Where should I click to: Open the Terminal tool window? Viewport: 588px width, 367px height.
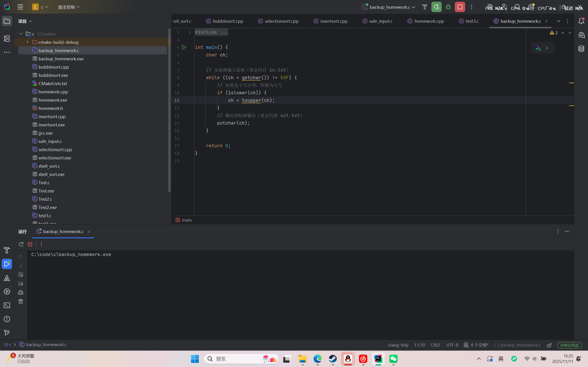coord(7,305)
